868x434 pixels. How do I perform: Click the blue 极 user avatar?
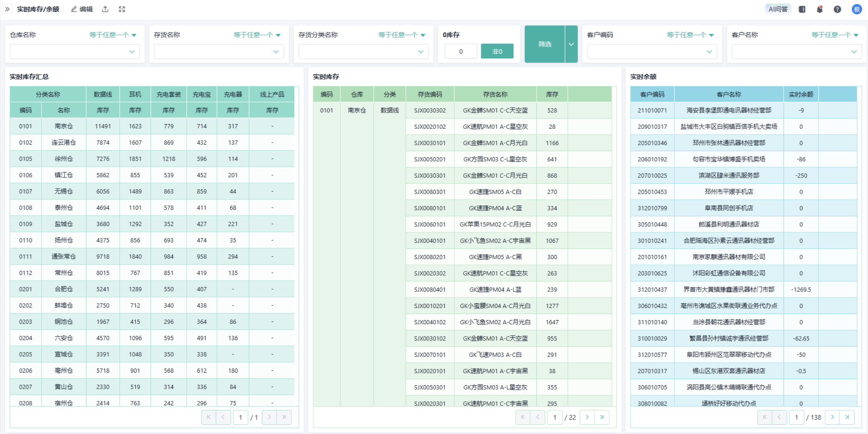pyautogui.click(x=857, y=9)
